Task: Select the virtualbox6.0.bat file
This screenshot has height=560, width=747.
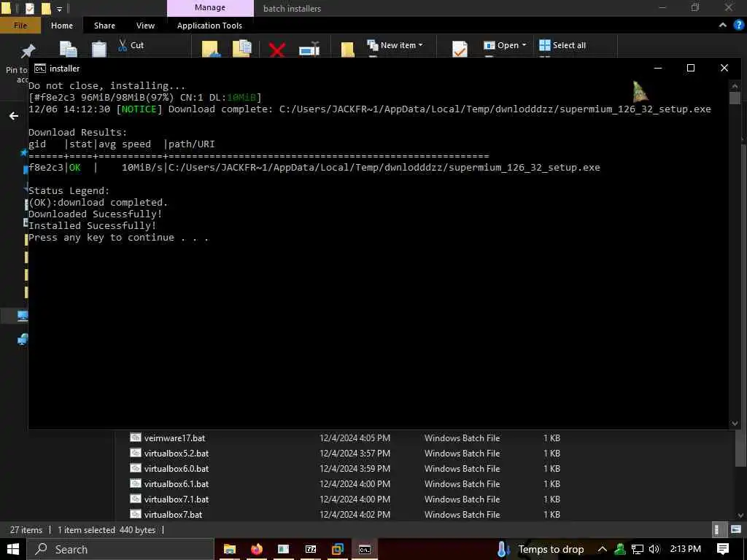Action: [177, 468]
